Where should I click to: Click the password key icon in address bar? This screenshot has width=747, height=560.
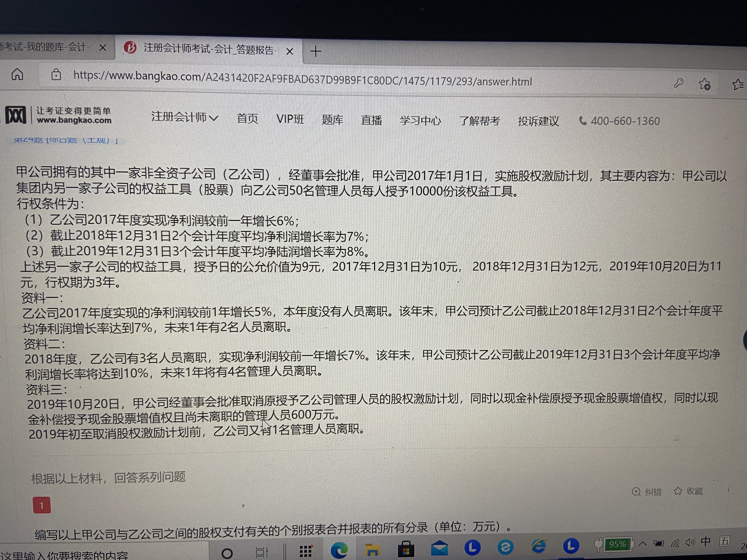[678, 83]
